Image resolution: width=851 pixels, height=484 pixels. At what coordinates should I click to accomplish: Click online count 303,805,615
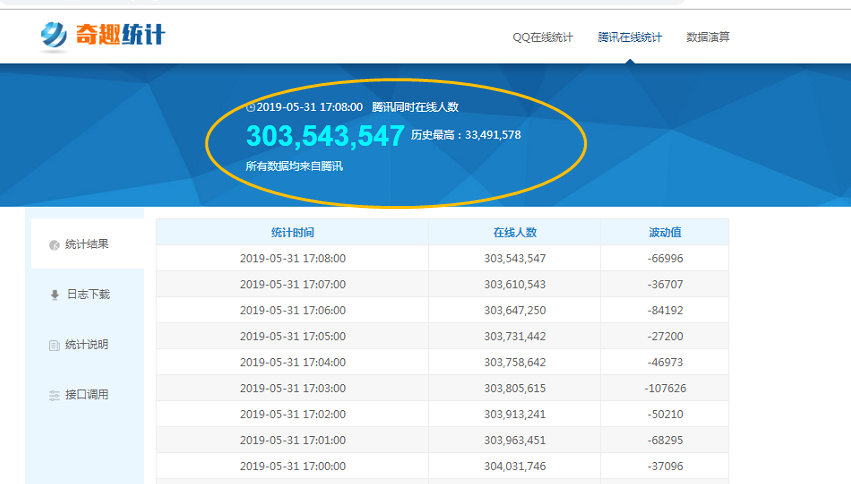coord(515,389)
